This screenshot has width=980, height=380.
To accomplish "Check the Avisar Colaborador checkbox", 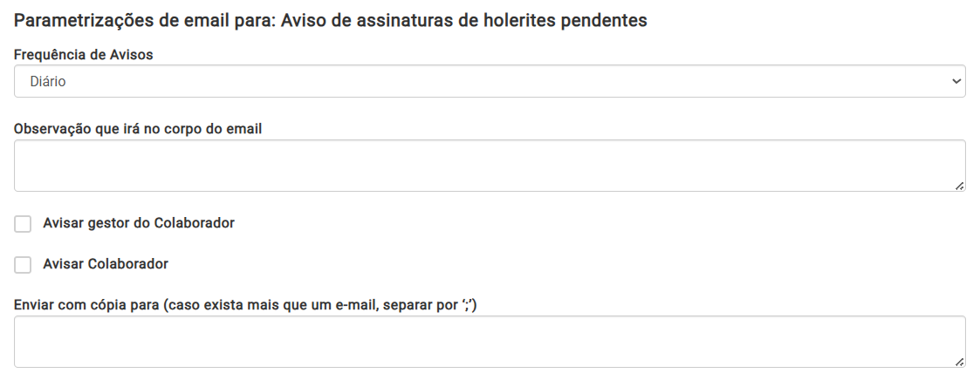I will point(23,265).
